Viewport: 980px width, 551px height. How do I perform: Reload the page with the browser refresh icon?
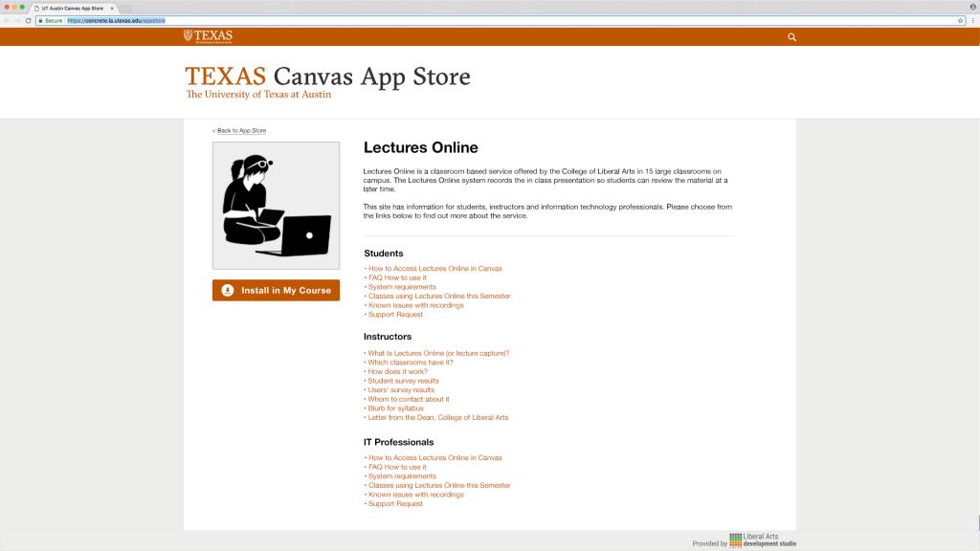pos(28,20)
